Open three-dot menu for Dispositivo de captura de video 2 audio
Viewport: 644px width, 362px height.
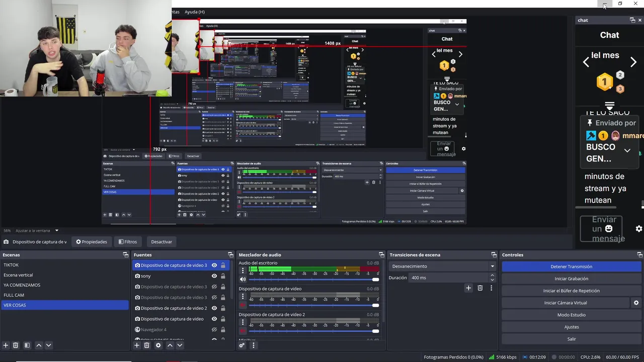pyautogui.click(x=243, y=322)
